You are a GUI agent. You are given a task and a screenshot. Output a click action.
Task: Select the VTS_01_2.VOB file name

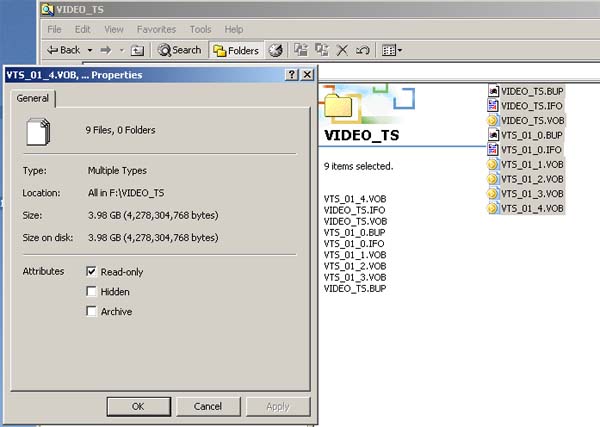click(x=532, y=179)
